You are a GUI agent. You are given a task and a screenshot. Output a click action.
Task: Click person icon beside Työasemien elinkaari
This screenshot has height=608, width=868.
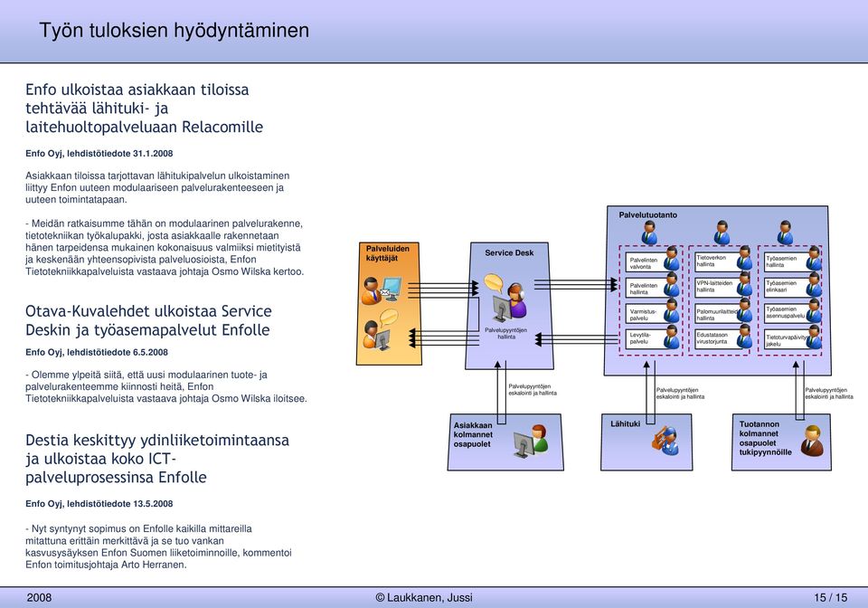pyautogui.click(x=814, y=285)
